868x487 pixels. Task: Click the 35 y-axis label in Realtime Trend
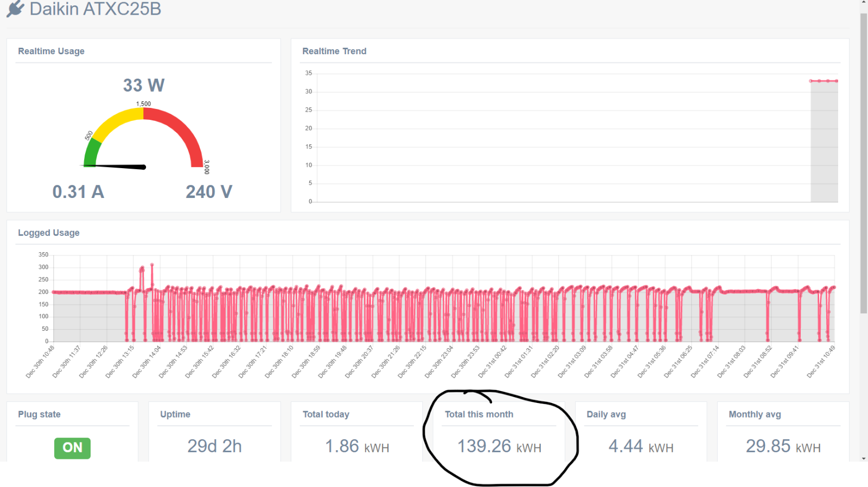[309, 73]
